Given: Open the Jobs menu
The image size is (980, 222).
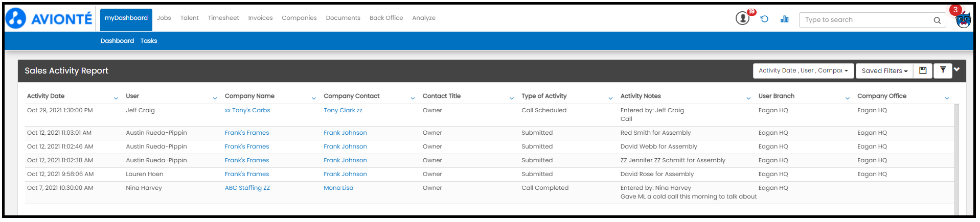Looking at the screenshot, I should 164,18.
